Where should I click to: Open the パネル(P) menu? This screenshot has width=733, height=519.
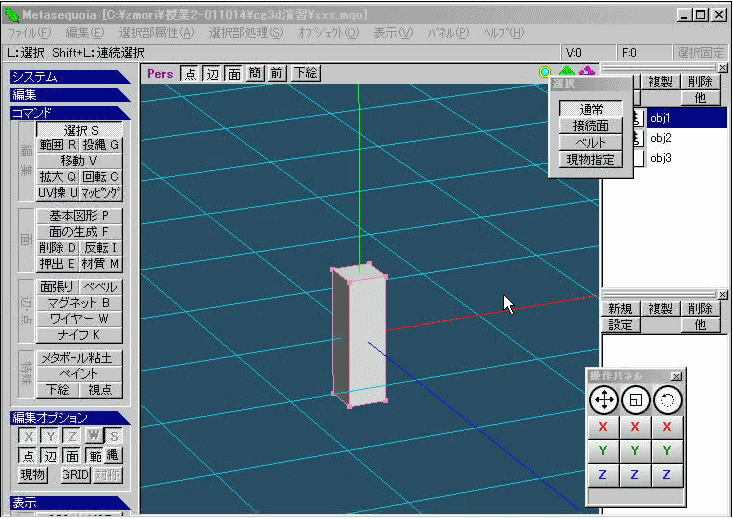click(x=448, y=33)
